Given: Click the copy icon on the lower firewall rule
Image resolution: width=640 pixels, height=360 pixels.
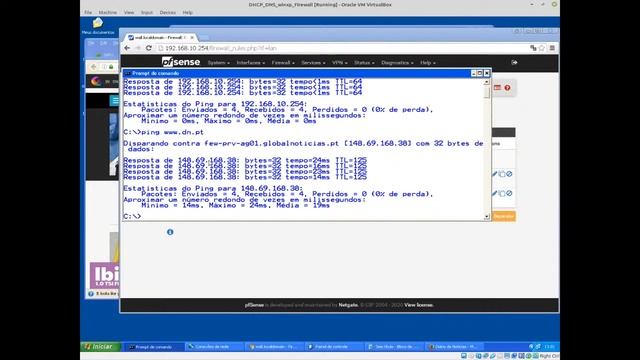Looking at the screenshot, I should point(502,193).
